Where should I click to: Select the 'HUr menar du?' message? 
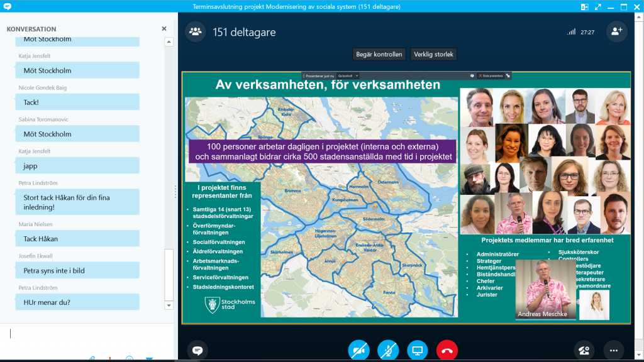pos(77,302)
